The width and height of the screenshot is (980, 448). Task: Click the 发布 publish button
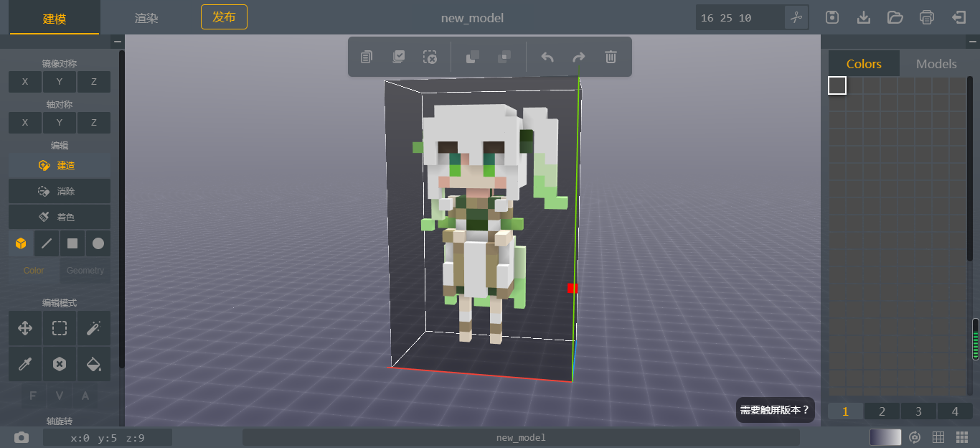[x=224, y=17]
